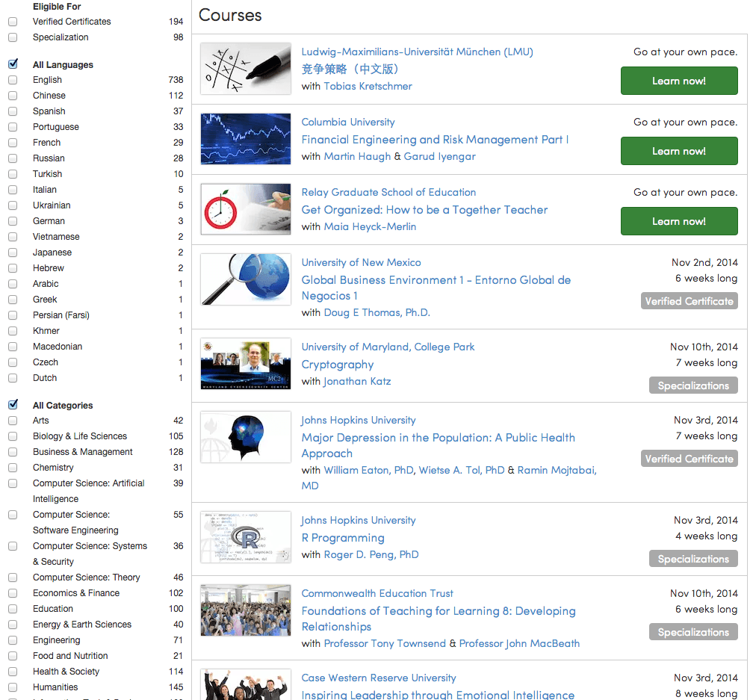
Task: Select the Education category filter
Action: point(13,609)
